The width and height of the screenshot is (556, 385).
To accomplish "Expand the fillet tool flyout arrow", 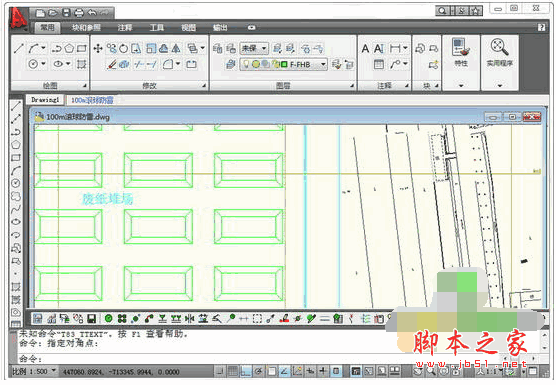I will [178, 64].
